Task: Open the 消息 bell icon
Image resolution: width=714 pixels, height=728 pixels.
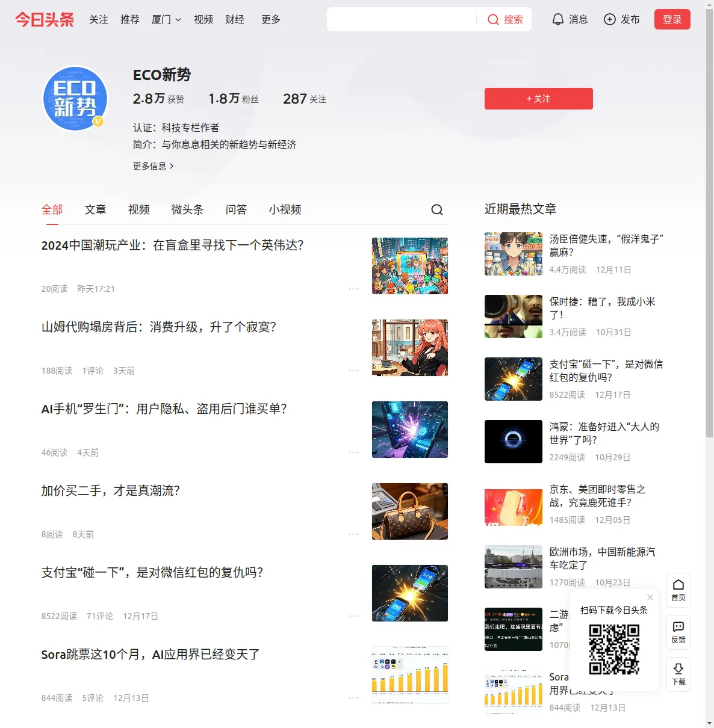Action: click(558, 20)
